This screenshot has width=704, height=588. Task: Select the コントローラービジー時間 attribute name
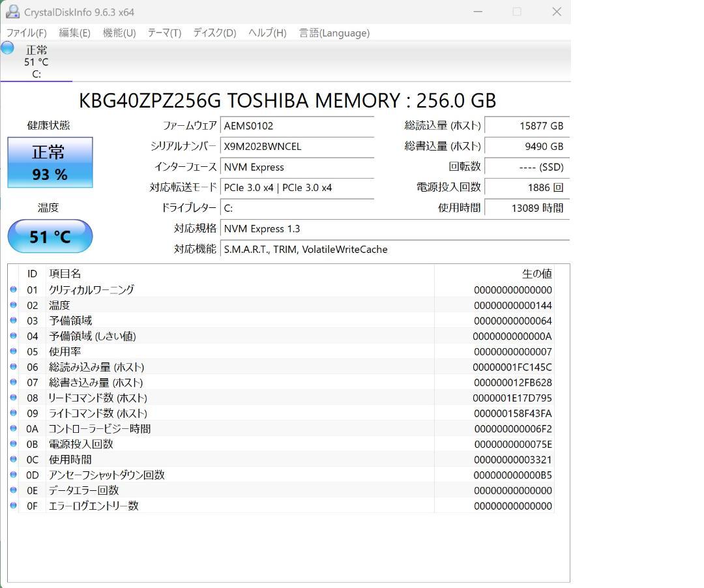coord(100,429)
